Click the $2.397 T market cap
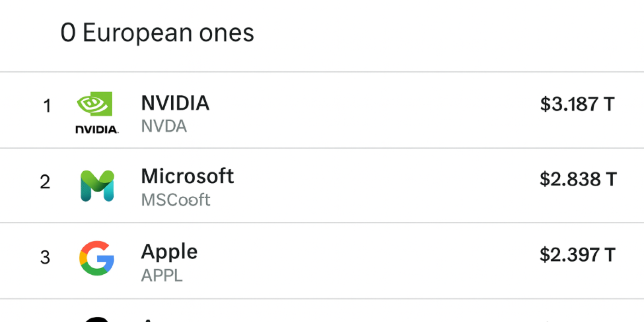This screenshot has width=644, height=322. point(577,254)
